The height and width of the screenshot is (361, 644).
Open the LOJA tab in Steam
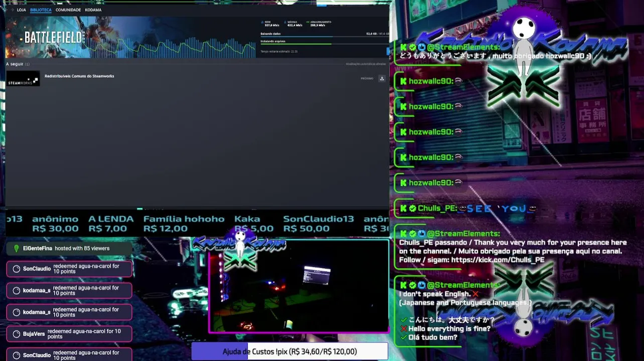click(x=22, y=10)
